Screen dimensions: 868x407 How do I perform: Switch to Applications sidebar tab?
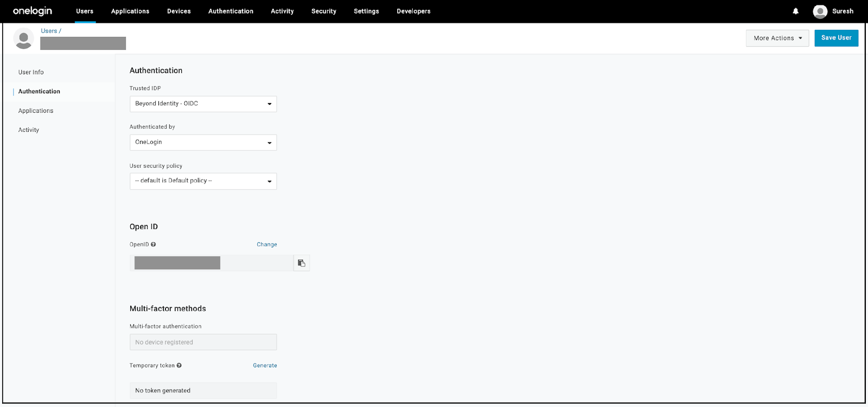pyautogui.click(x=36, y=111)
